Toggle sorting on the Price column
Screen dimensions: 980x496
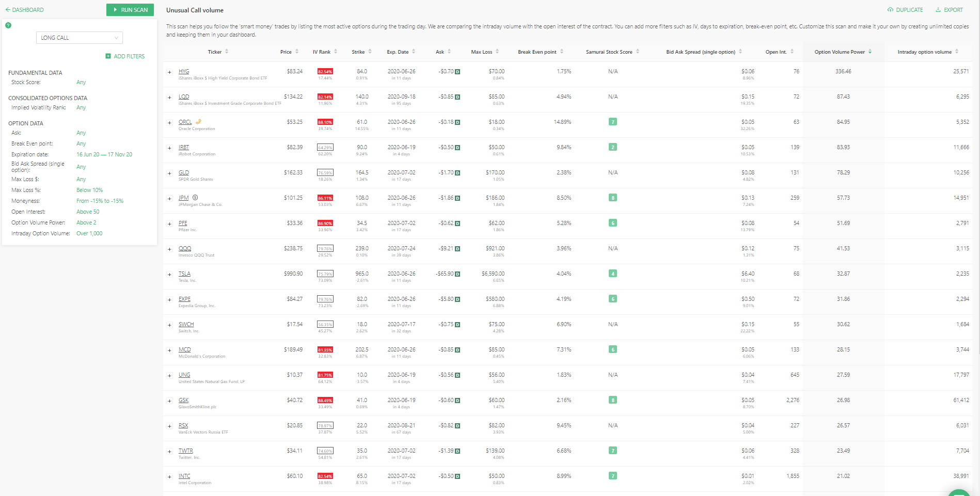tap(297, 52)
